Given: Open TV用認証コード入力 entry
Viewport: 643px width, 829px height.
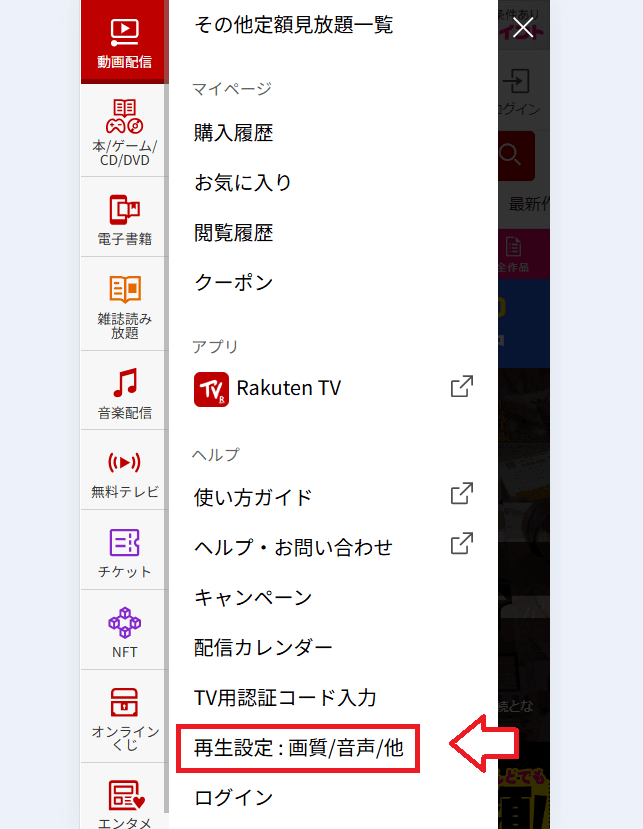Looking at the screenshot, I should click(285, 697).
